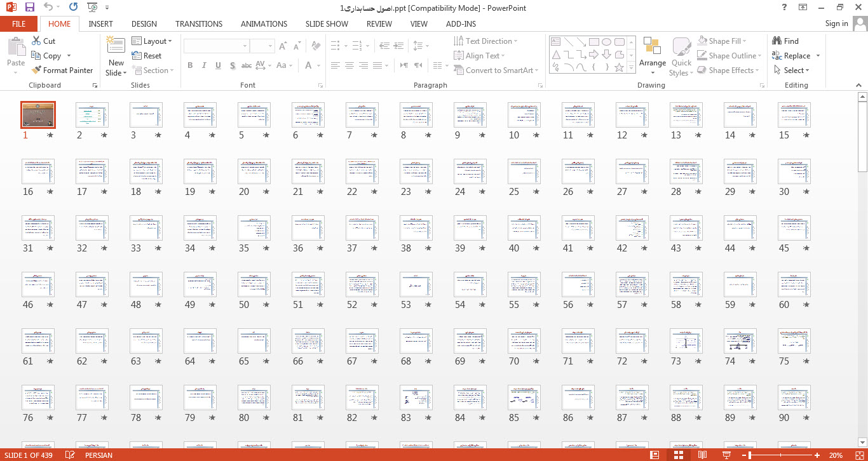Toggle center text alignment
This screenshot has width=868, height=461.
click(x=349, y=65)
